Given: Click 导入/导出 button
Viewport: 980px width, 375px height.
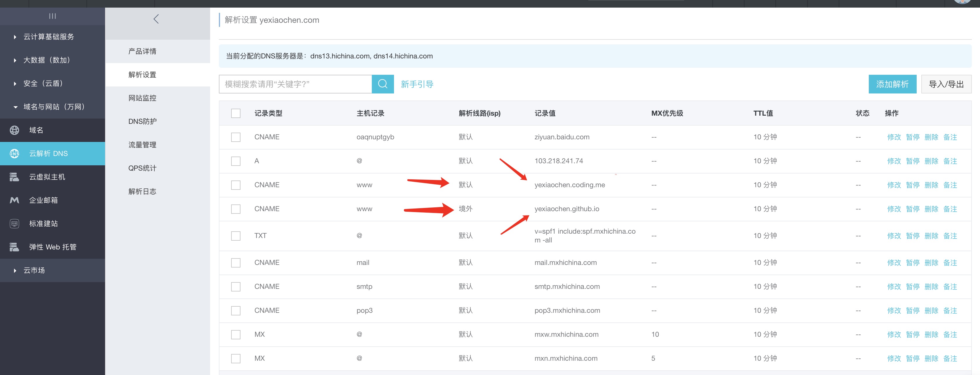Looking at the screenshot, I should click(x=946, y=84).
